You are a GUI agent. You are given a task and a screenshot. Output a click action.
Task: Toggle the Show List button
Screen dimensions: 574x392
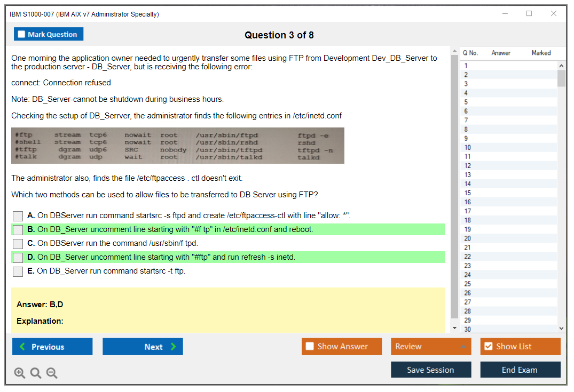click(x=520, y=347)
